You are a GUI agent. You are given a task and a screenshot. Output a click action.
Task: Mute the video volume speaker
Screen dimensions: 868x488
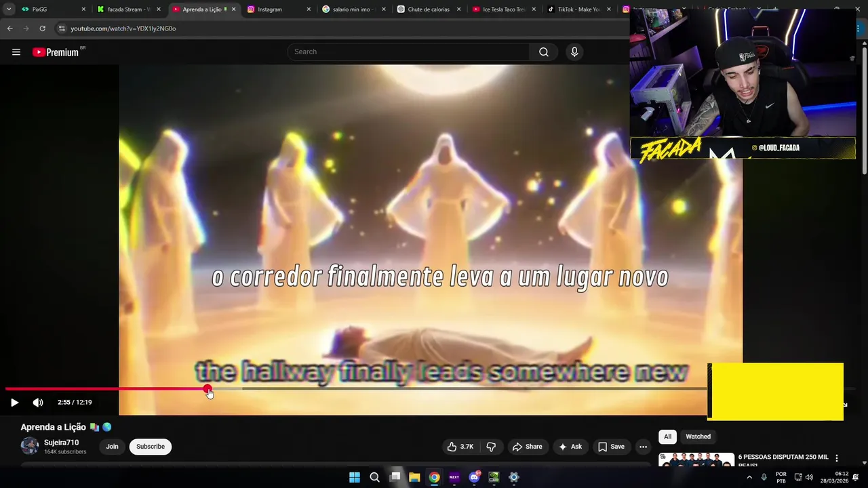click(x=38, y=403)
